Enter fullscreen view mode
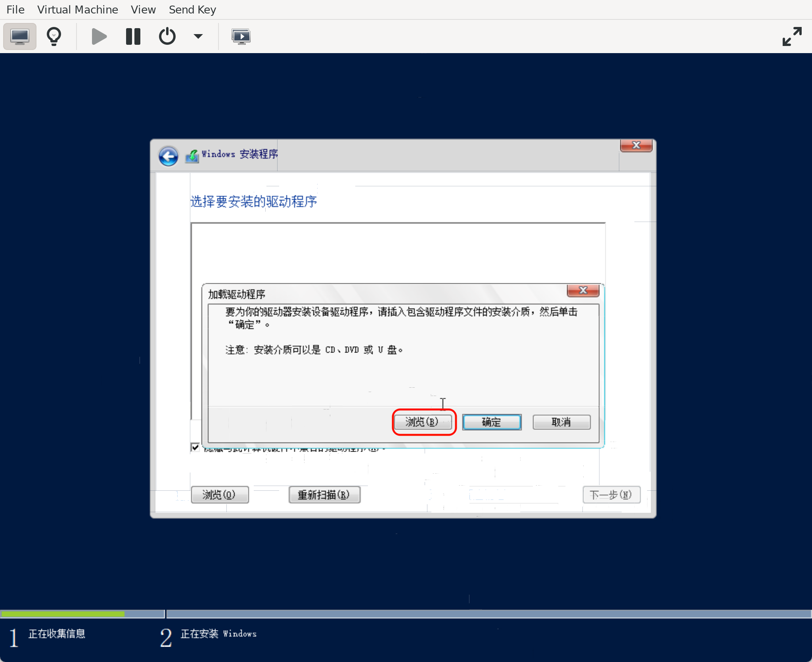 coord(791,36)
